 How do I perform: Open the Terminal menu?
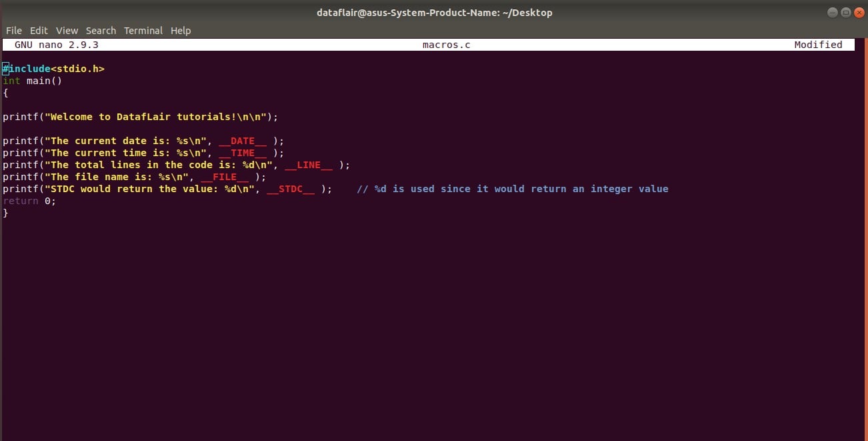point(143,30)
